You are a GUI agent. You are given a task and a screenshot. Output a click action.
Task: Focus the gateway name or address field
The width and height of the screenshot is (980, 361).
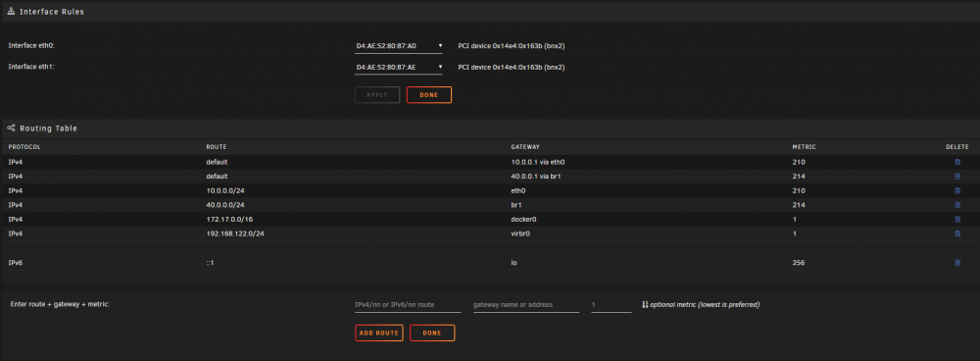(526, 305)
